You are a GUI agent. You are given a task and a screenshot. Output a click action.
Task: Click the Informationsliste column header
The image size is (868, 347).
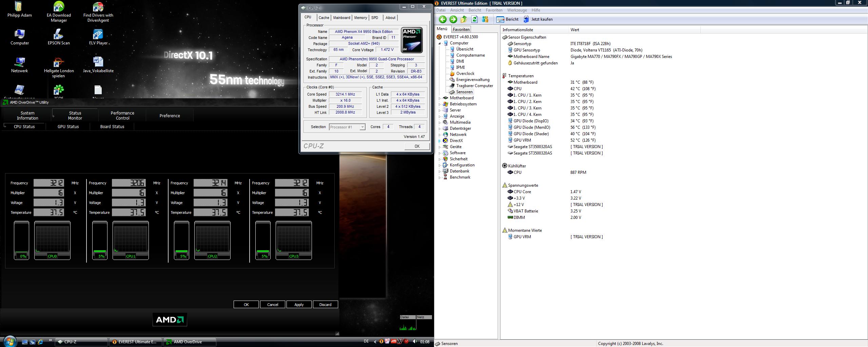point(534,30)
